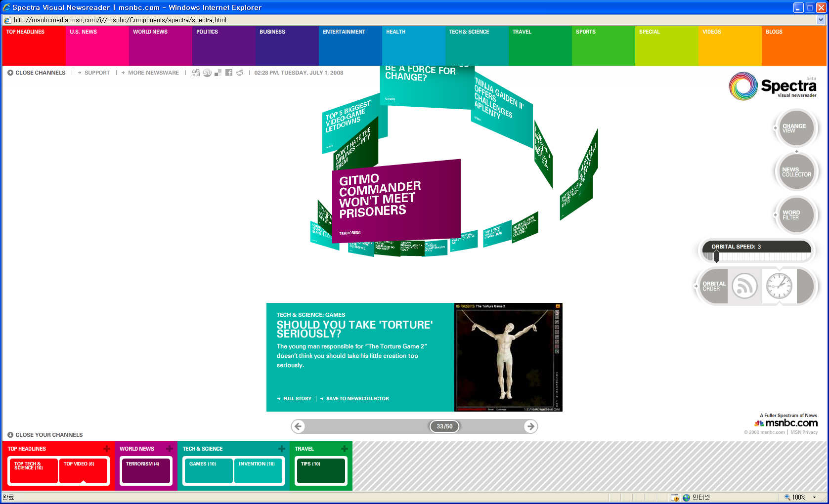Click plus icon on Top Headlines channel
The width and height of the screenshot is (829, 504).
(107, 449)
